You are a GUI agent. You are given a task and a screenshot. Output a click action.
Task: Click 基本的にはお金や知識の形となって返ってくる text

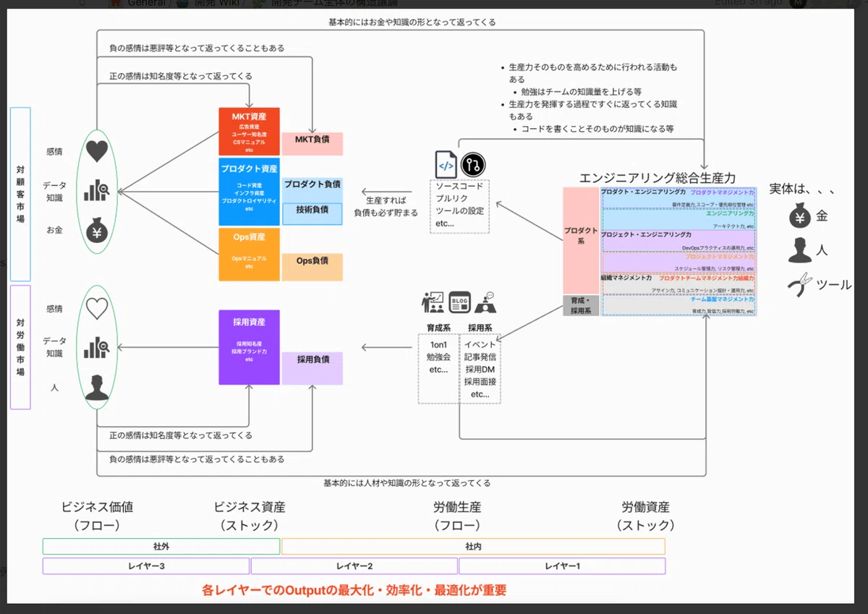tap(412, 22)
